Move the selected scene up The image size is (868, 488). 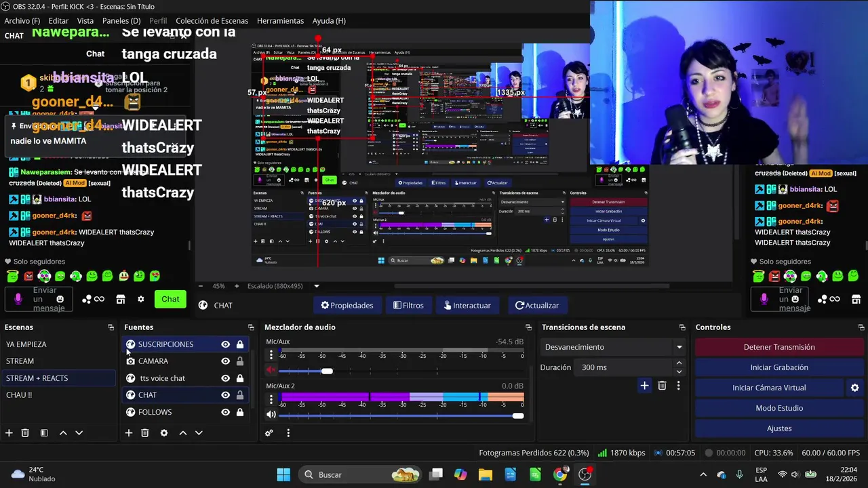tap(63, 432)
